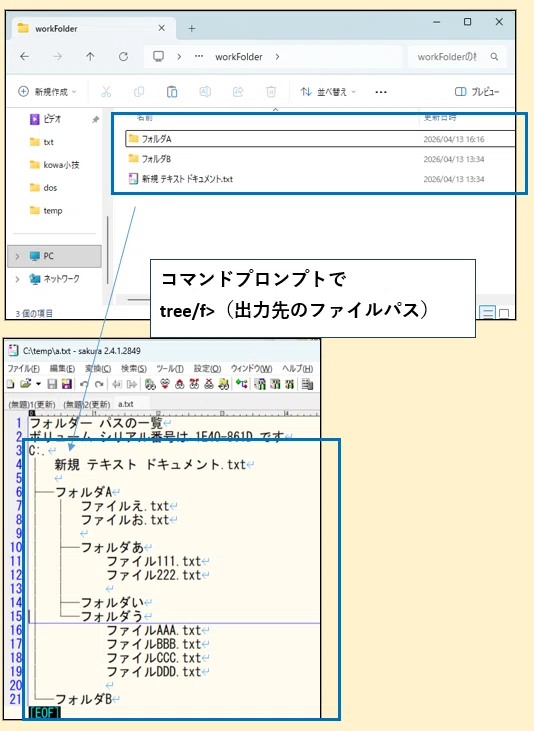Screen dimensions: 534x731
Task: Open the recent files dropdown arrow in sakura toolbar
Action: click(38, 384)
